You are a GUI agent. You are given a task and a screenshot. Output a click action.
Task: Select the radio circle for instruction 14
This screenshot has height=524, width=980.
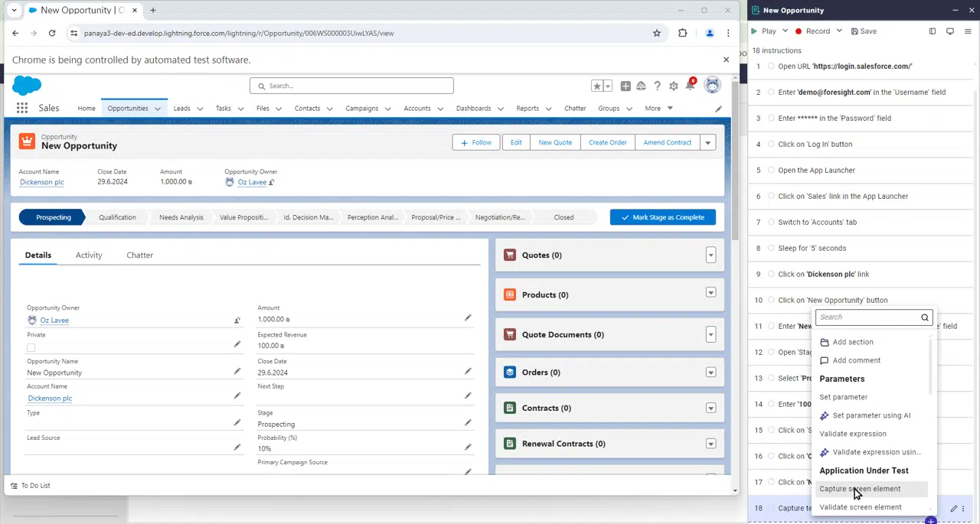(771, 405)
